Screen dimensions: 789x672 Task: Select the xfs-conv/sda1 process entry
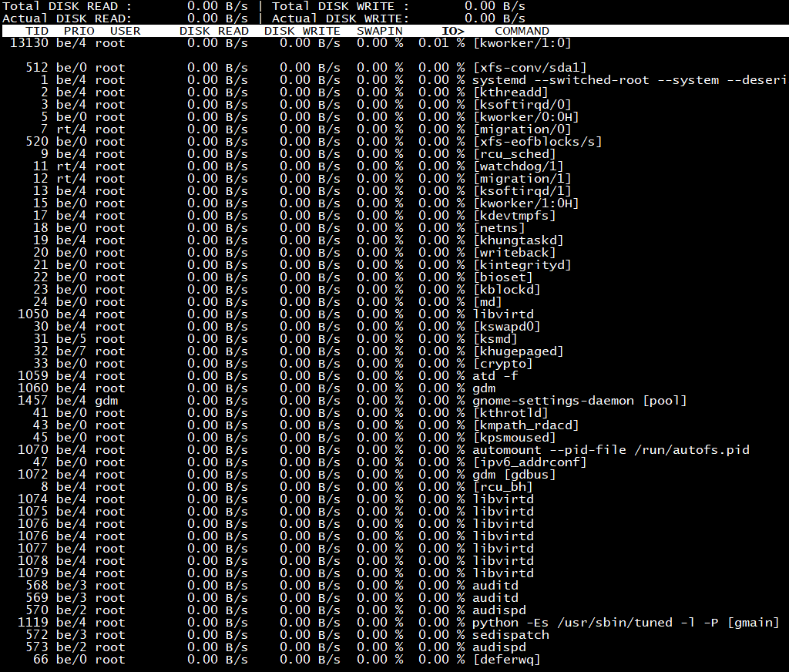[529, 68]
